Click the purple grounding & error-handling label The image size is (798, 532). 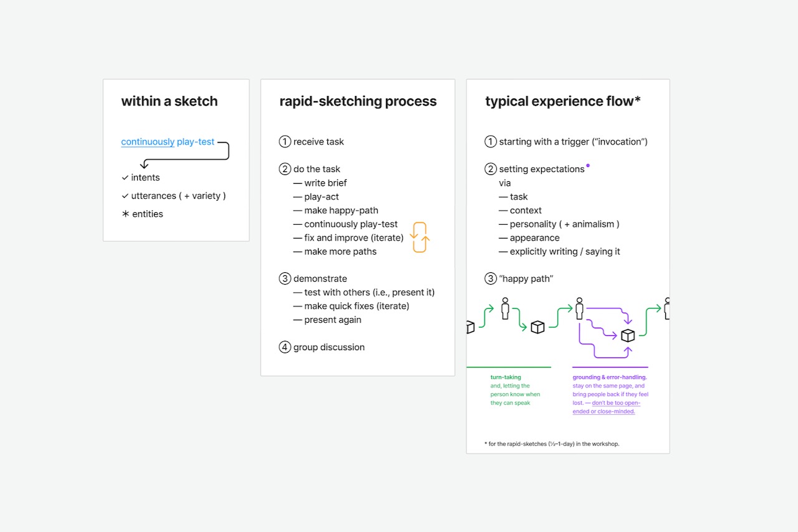[x=610, y=378]
